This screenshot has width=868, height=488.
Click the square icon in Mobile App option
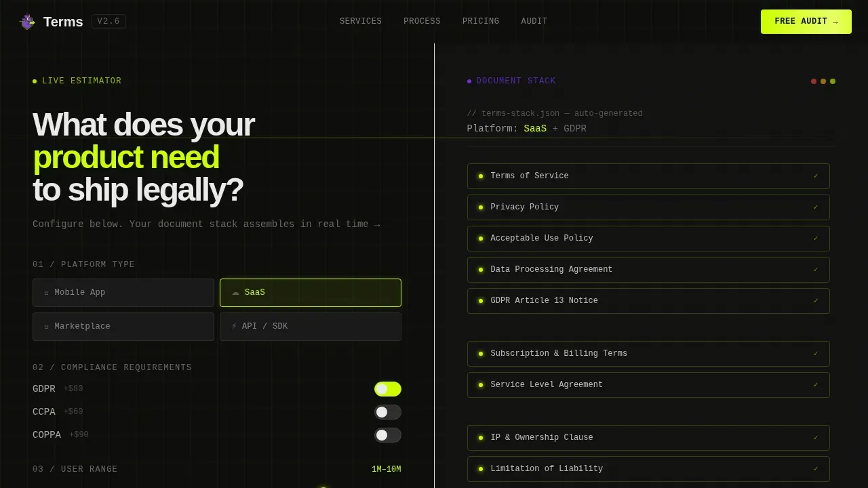point(46,293)
